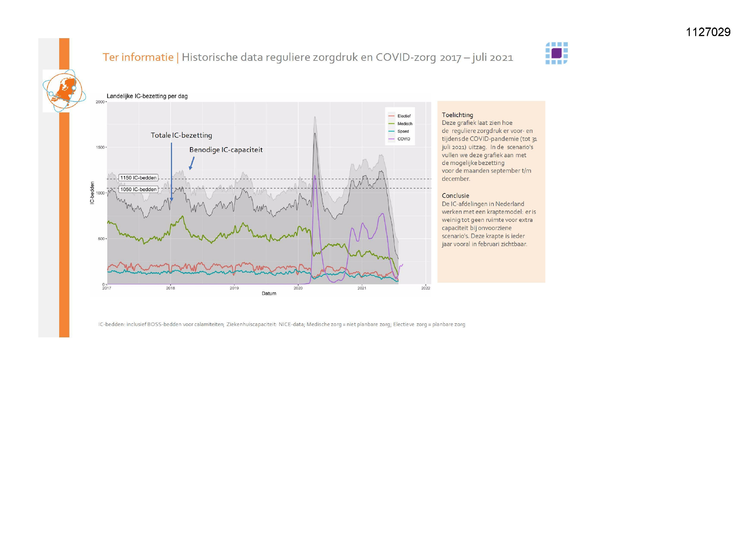Click the Datum x-axis label

click(269, 293)
